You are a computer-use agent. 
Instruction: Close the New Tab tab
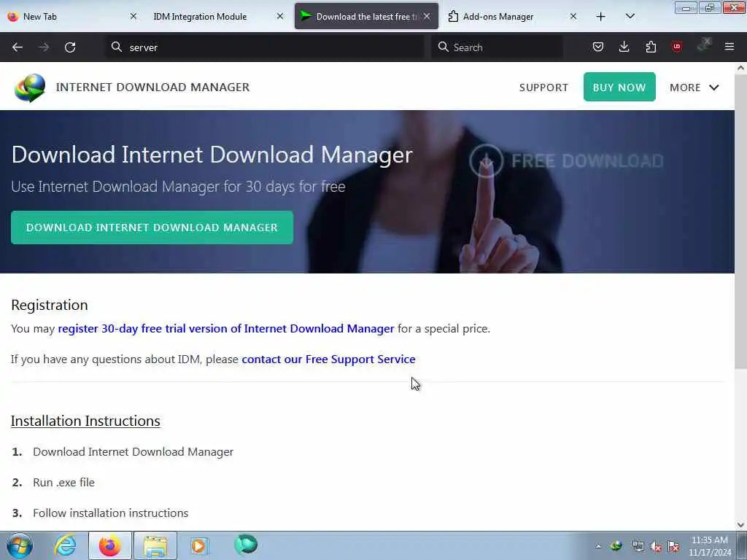click(x=133, y=17)
